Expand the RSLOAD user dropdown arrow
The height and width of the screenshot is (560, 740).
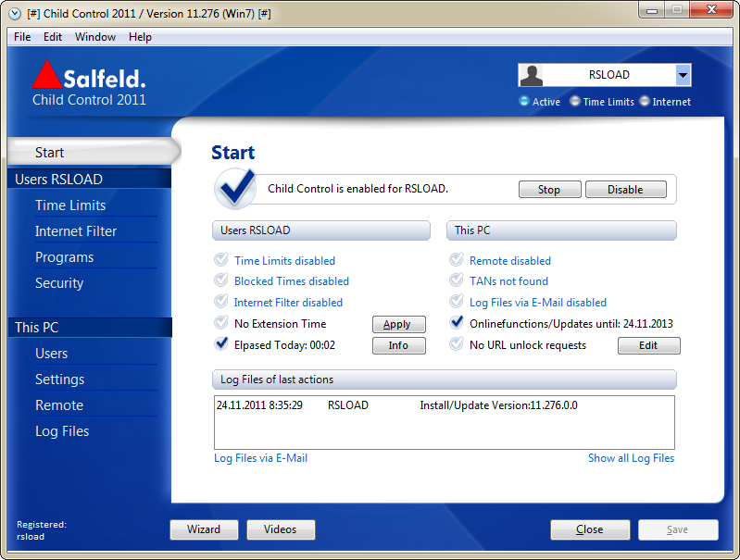tap(683, 76)
